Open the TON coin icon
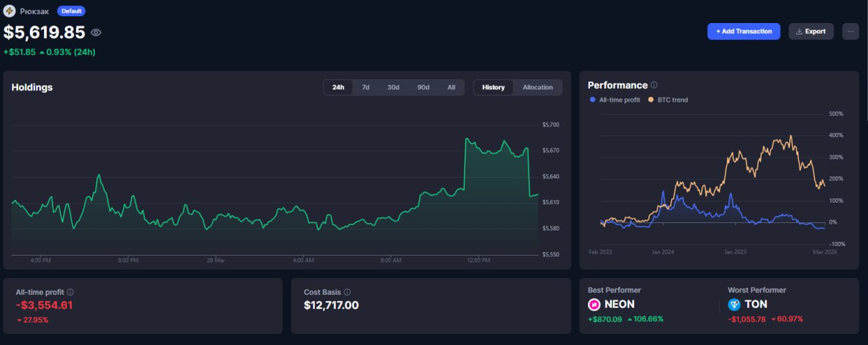 click(734, 305)
